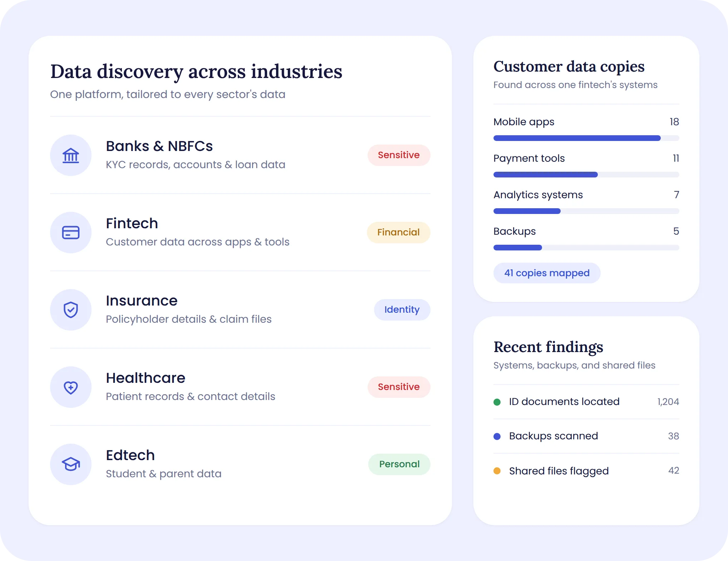This screenshot has width=728, height=561.
Task: Click the value 42 for Shared files flagged
Action: (x=674, y=470)
